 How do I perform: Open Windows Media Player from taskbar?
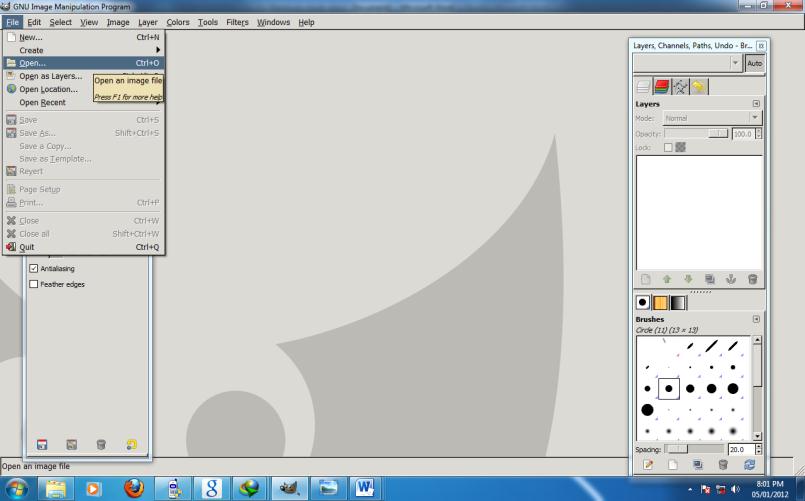click(93, 488)
